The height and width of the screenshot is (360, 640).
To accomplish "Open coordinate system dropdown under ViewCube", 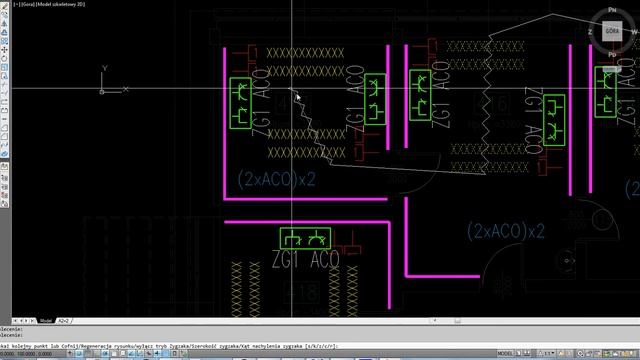I will pyautogui.click(x=611, y=69).
